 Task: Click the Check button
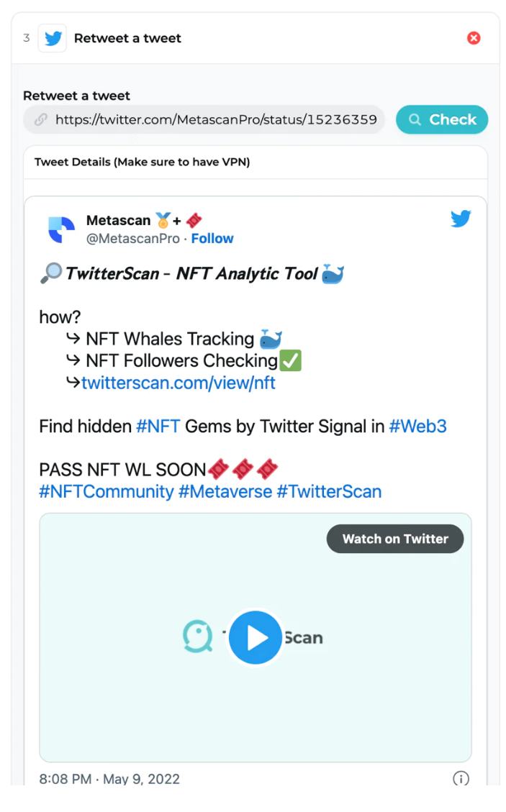(x=442, y=119)
